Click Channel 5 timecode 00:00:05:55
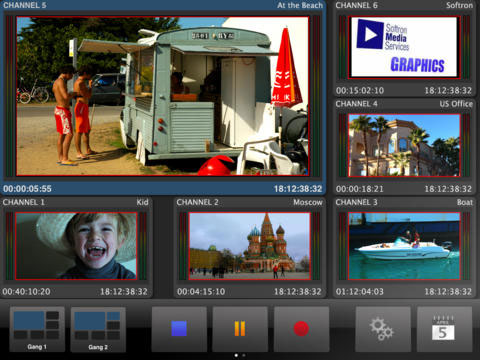This screenshot has height=360, width=480. [27, 189]
